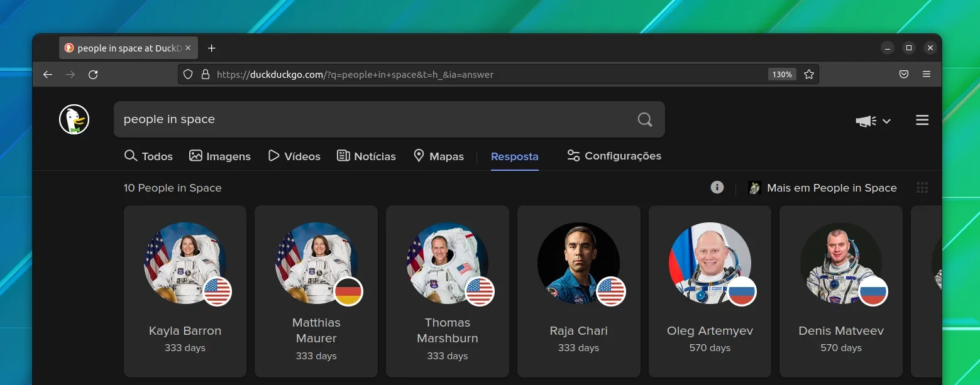The image size is (980, 385).
Task: Click 'Mais em People in Space' link
Action: click(823, 188)
